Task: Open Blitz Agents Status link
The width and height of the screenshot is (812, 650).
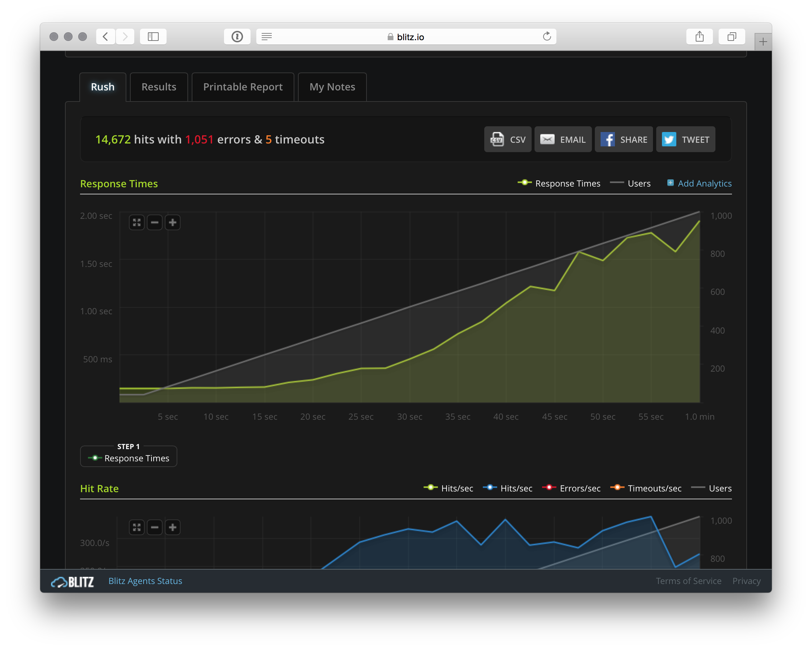Action: click(x=145, y=581)
